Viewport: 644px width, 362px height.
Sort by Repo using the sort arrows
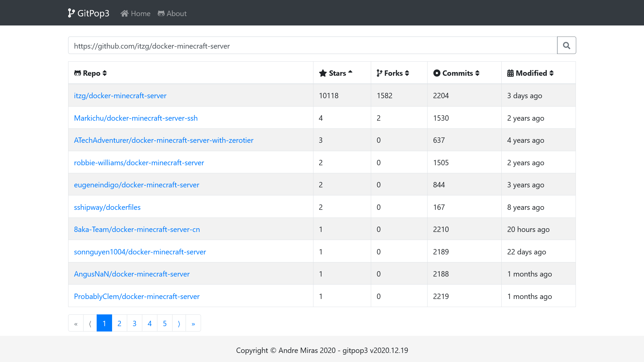click(x=105, y=73)
